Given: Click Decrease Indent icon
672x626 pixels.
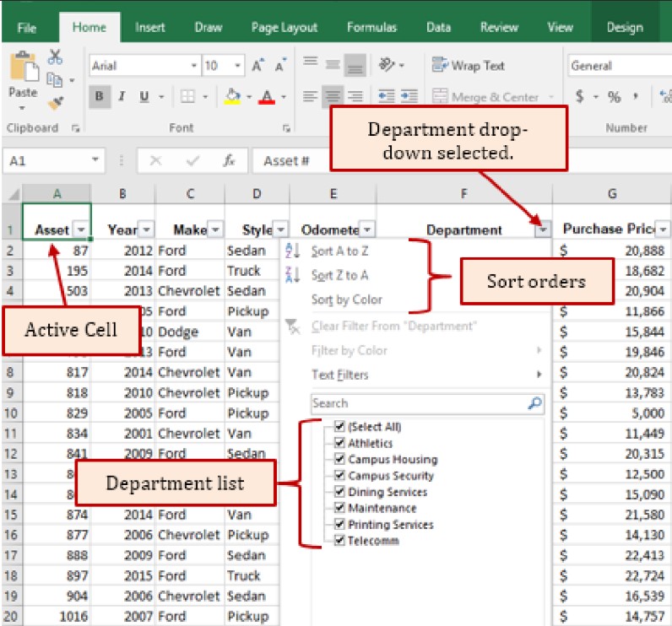Looking at the screenshot, I should 387,96.
